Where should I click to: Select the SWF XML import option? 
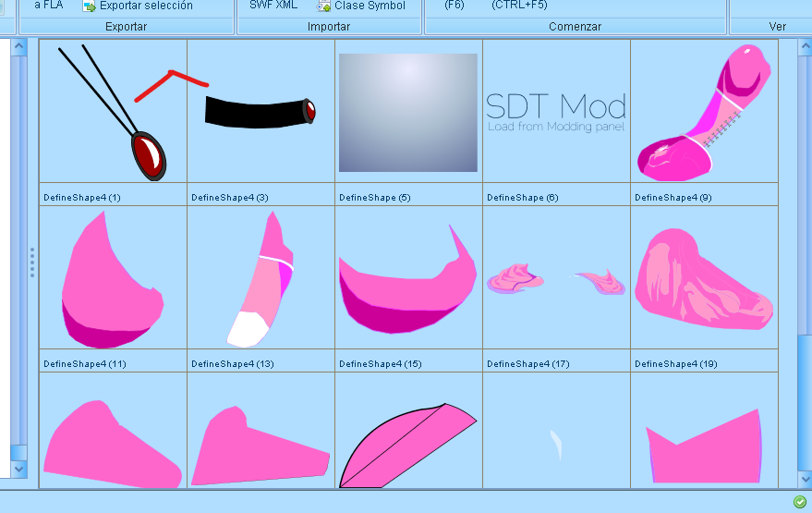pyautogui.click(x=273, y=5)
